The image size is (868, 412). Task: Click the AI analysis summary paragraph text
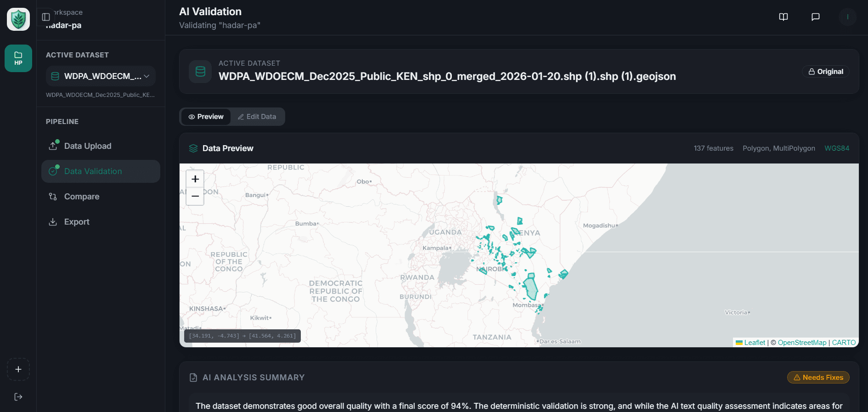coord(519,406)
